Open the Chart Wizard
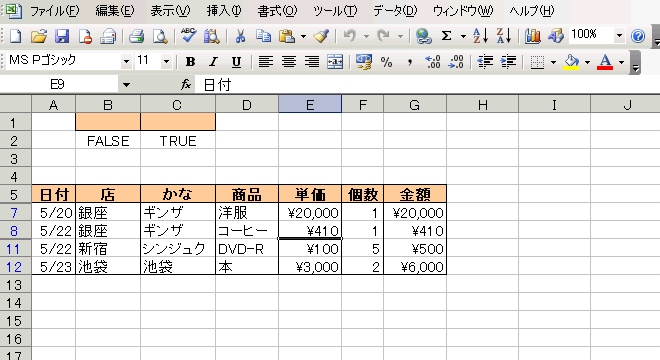The height and width of the screenshot is (360, 660). point(532,36)
